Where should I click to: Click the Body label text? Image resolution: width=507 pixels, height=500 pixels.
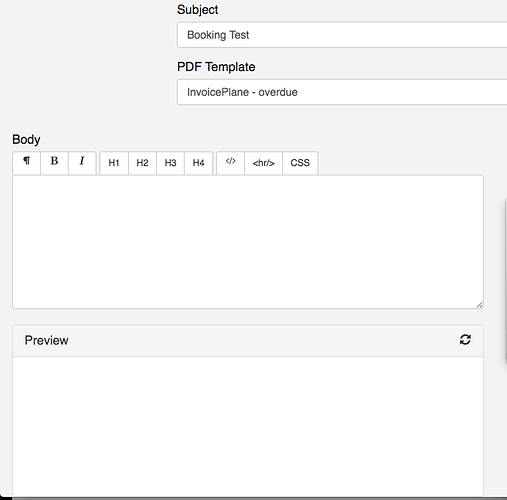pyautogui.click(x=26, y=139)
